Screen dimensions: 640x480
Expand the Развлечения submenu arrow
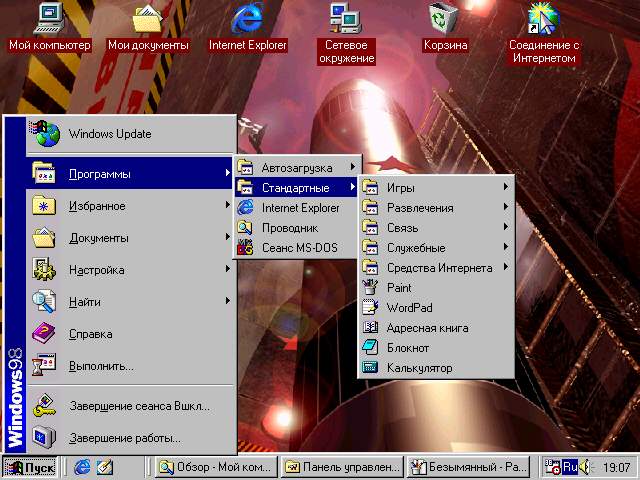[x=506, y=207]
